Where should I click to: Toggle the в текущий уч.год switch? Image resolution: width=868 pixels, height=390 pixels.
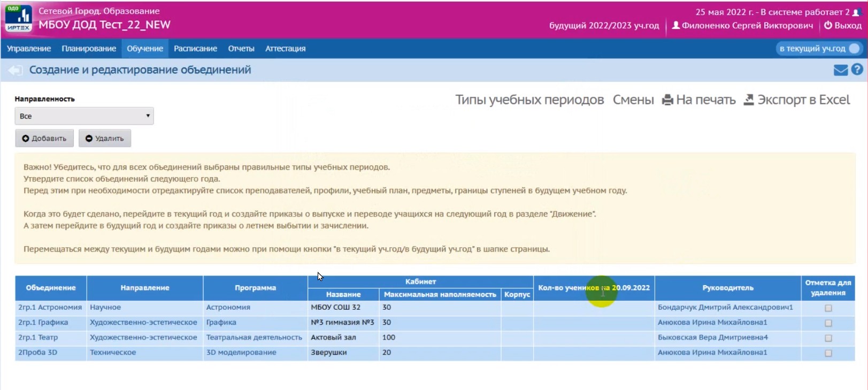point(820,49)
